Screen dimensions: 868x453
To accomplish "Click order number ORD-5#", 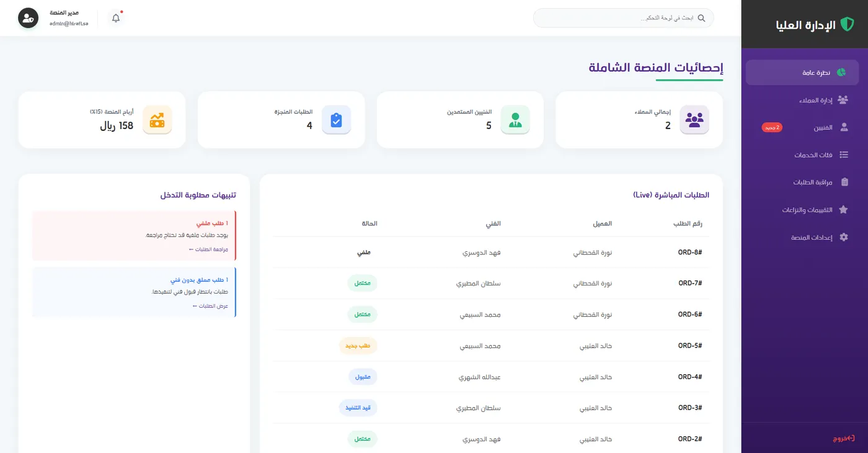I will coord(690,346).
